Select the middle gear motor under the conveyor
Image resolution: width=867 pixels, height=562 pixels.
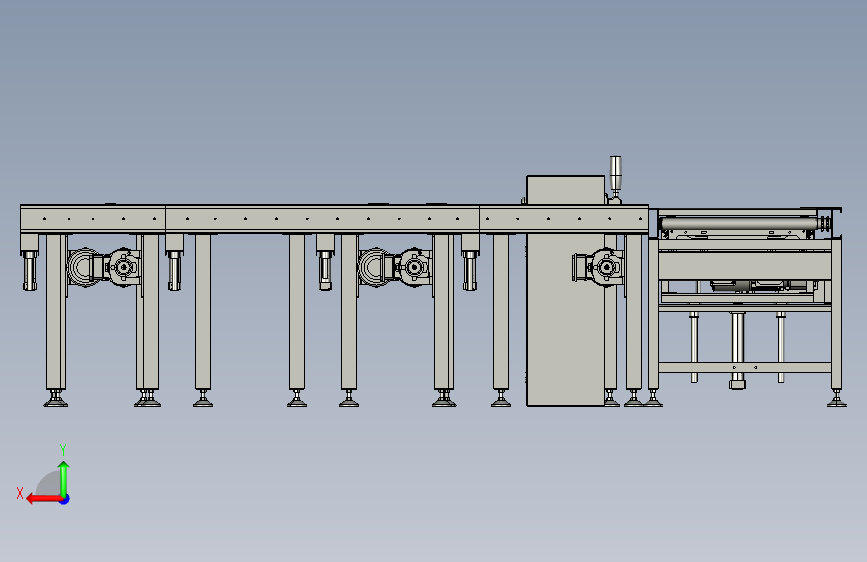[395, 267]
